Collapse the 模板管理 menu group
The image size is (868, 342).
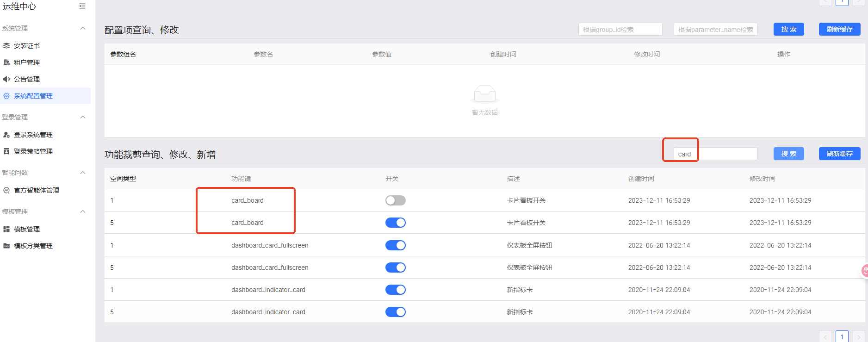pos(83,211)
